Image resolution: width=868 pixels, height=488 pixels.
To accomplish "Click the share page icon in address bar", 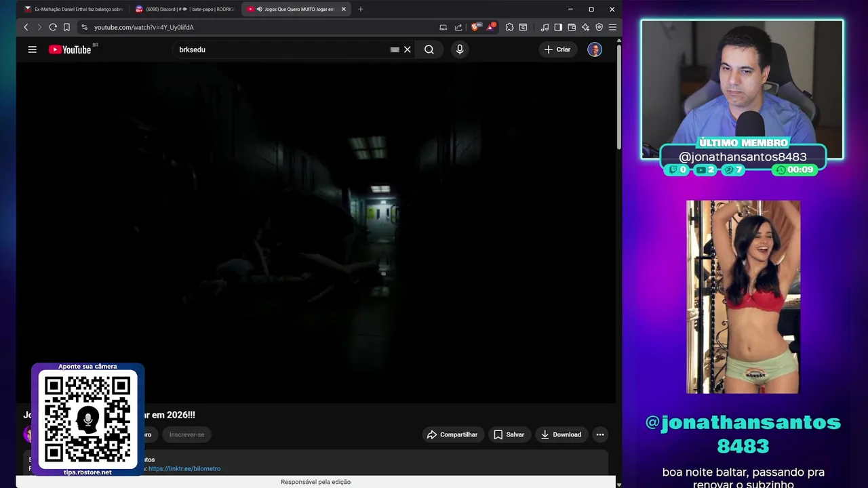I will click(x=458, y=27).
